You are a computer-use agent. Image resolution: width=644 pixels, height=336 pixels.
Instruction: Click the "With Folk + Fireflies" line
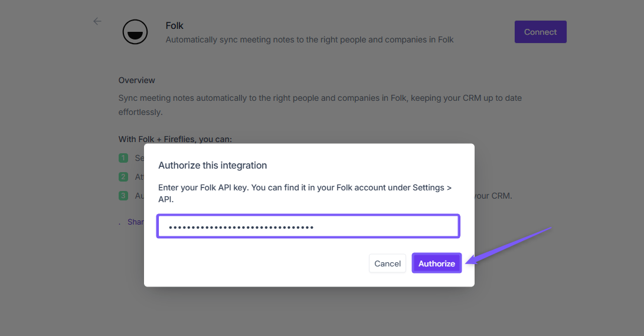pyautogui.click(x=175, y=140)
